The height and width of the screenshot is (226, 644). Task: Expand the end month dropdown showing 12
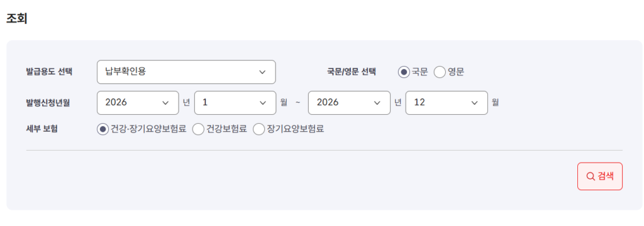point(447,102)
